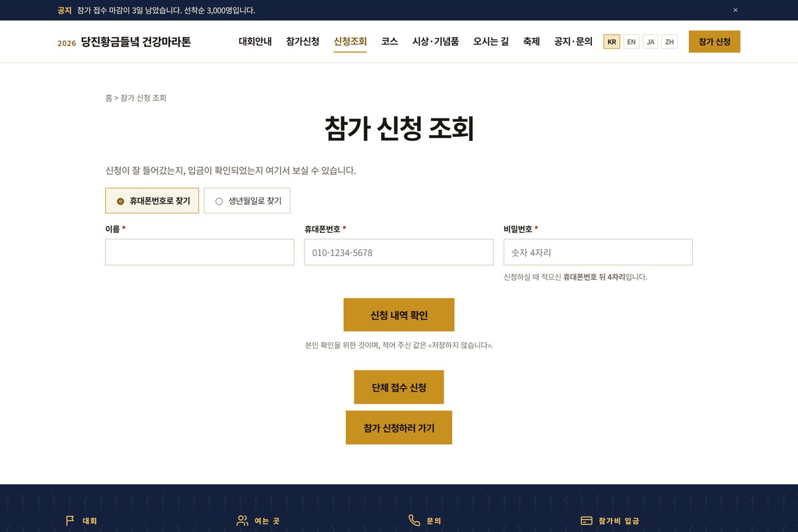Click the flag icon beside 대회 in footer

click(70, 521)
